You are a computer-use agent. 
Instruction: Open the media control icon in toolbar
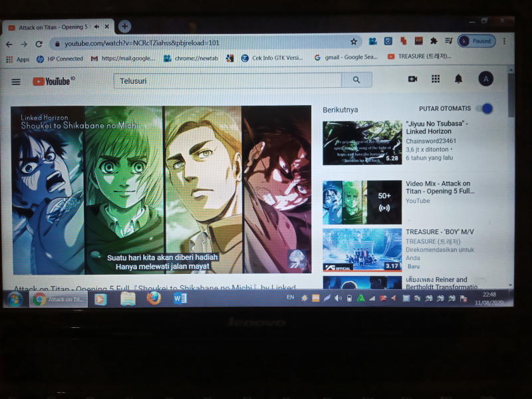tap(449, 41)
